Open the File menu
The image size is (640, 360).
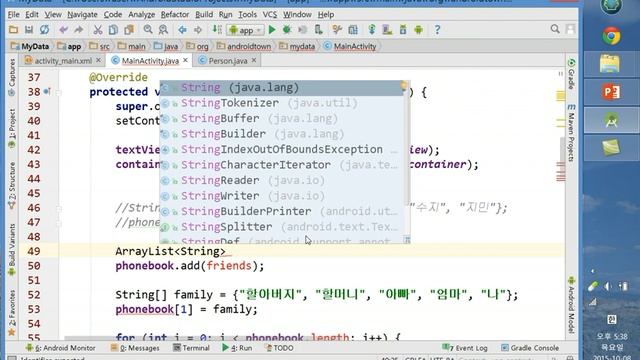click(x=13, y=14)
